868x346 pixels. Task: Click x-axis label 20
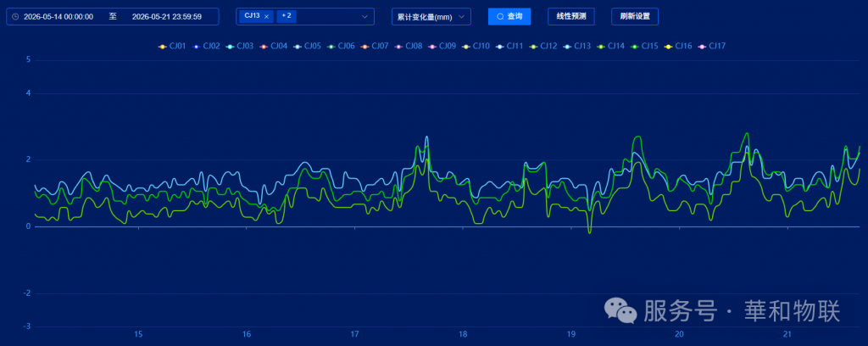[679, 334]
